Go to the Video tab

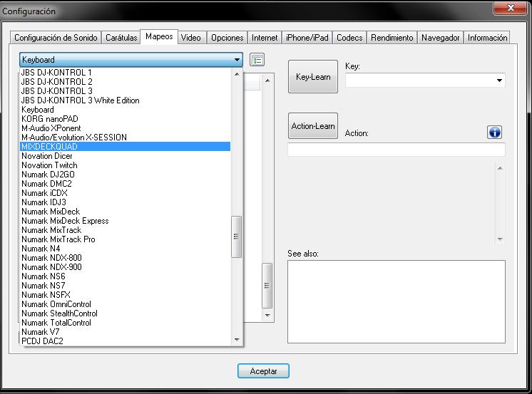(190, 38)
